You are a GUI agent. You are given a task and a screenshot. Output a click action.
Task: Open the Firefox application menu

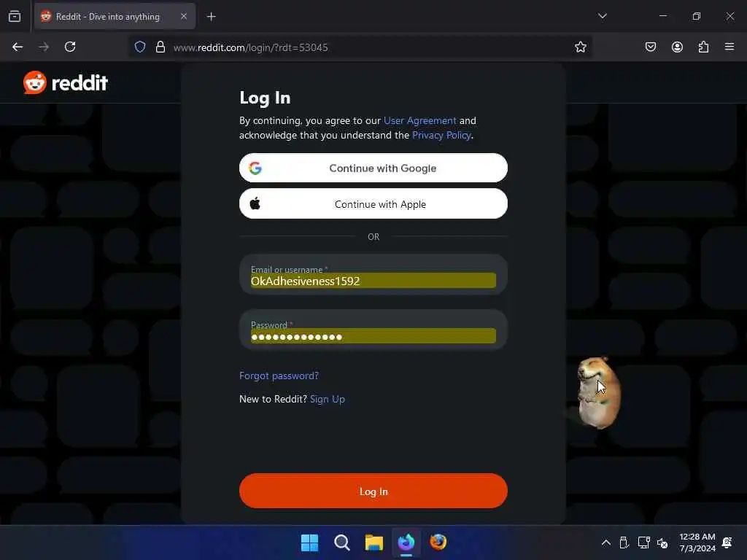pyautogui.click(x=729, y=47)
